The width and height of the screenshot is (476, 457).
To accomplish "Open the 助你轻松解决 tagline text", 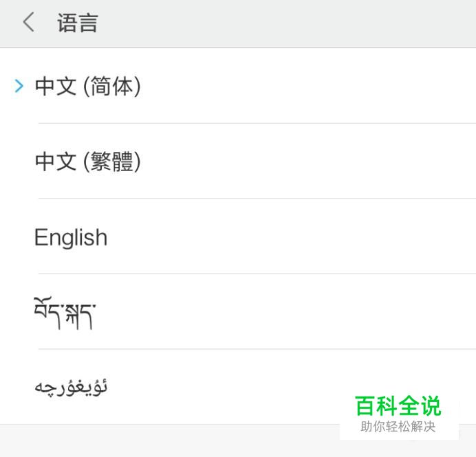I will [398, 427].
